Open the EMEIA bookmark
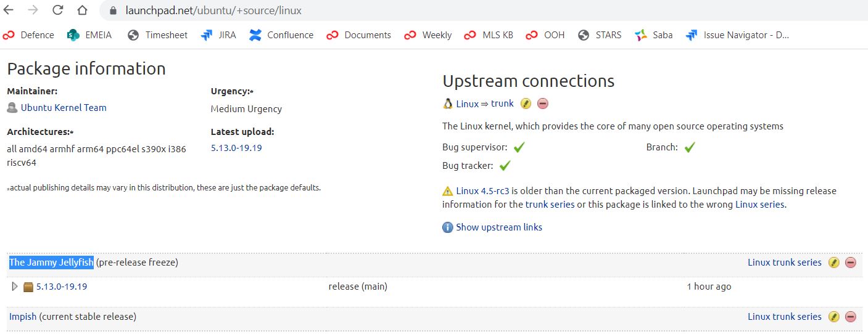 tap(90, 35)
